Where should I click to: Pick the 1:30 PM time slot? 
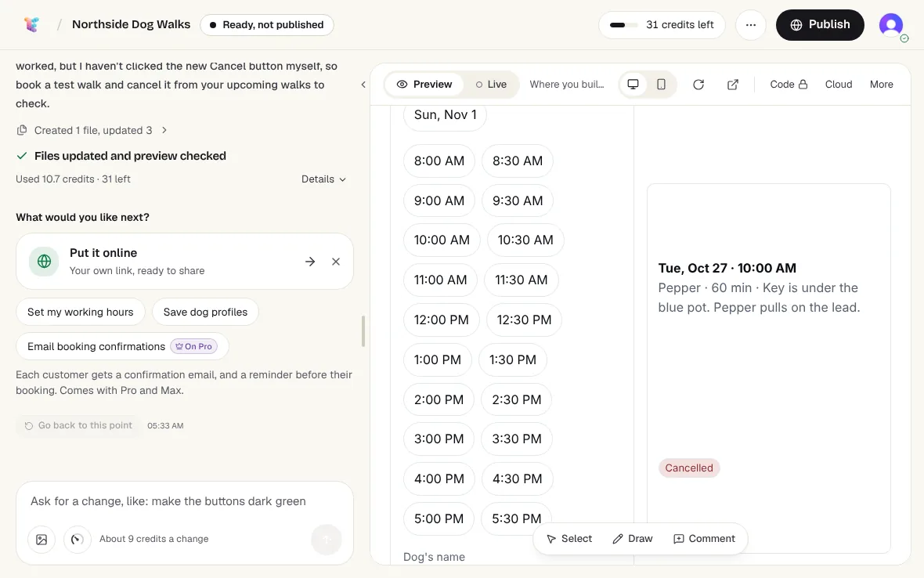513,360
